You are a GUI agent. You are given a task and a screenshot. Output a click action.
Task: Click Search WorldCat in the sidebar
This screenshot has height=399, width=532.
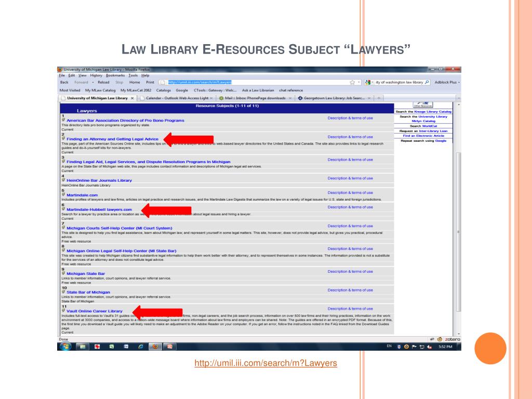point(423,126)
